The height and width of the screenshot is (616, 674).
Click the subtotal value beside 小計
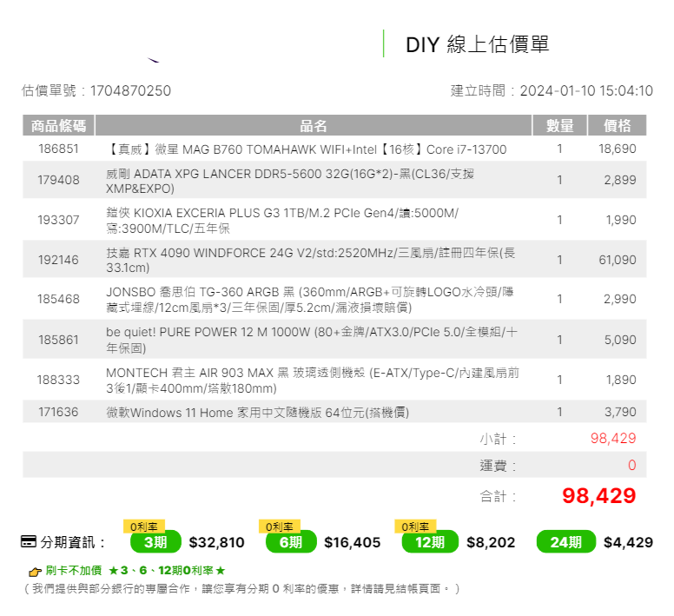pyautogui.click(x=613, y=438)
